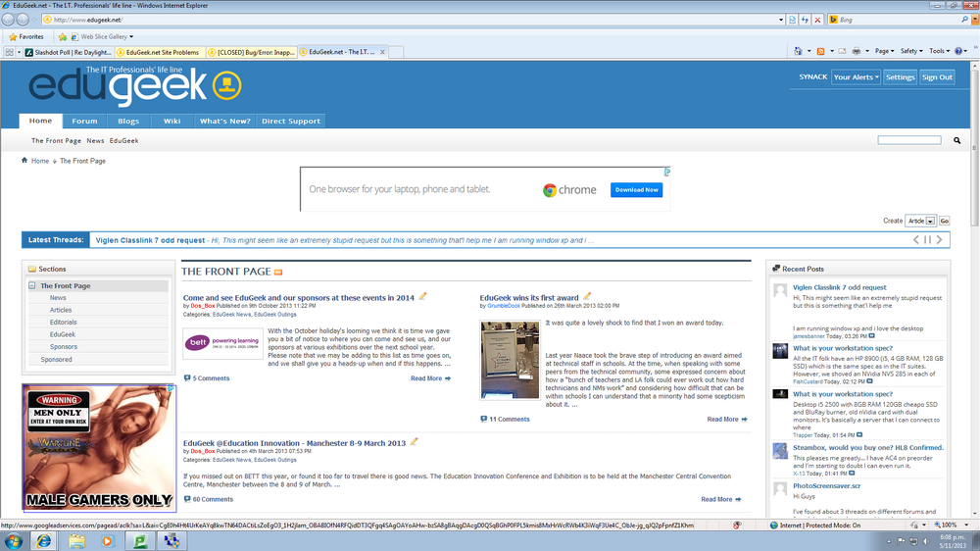
Task: Click the site search magnifier icon
Action: click(x=956, y=141)
